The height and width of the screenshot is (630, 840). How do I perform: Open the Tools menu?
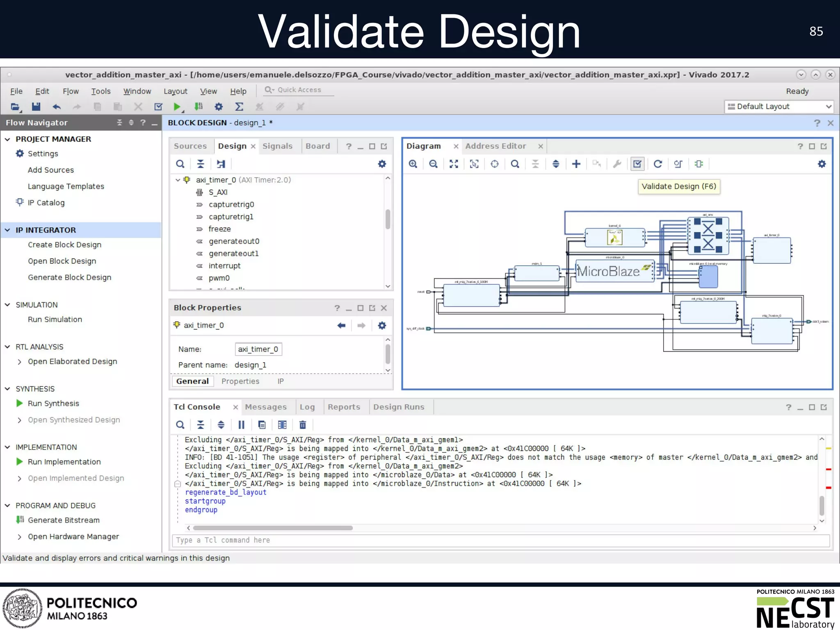[x=101, y=91]
